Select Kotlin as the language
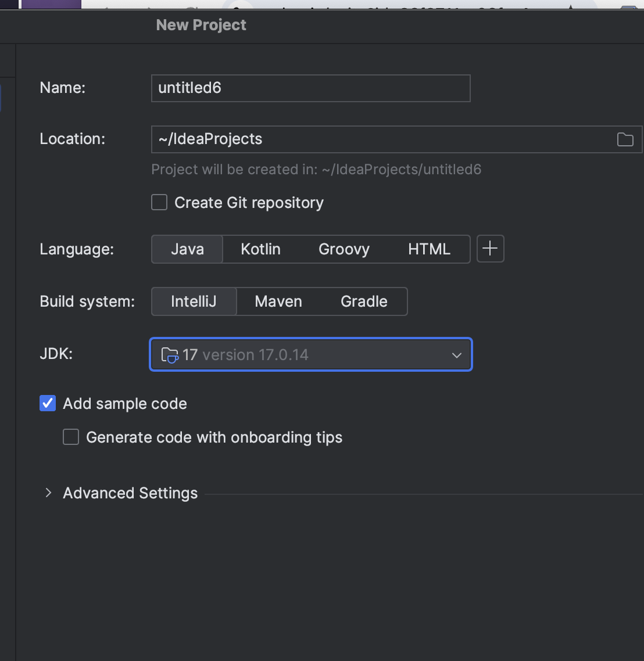Image resolution: width=644 pixels, height=661 pixels. coord(260,249)
